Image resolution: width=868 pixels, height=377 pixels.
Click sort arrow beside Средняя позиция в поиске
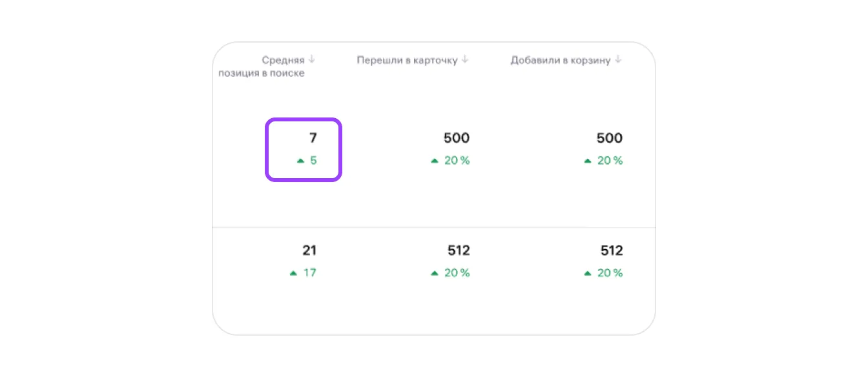click(311, 59)
